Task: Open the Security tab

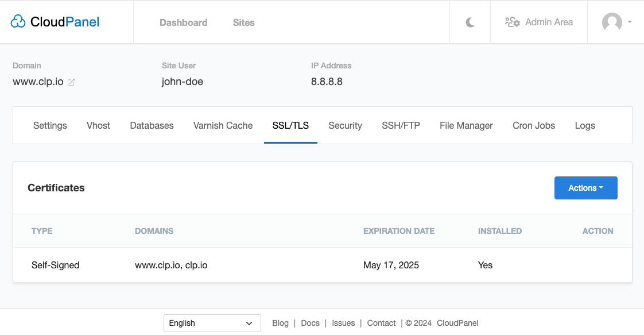Action: click(x=345, y=125)
